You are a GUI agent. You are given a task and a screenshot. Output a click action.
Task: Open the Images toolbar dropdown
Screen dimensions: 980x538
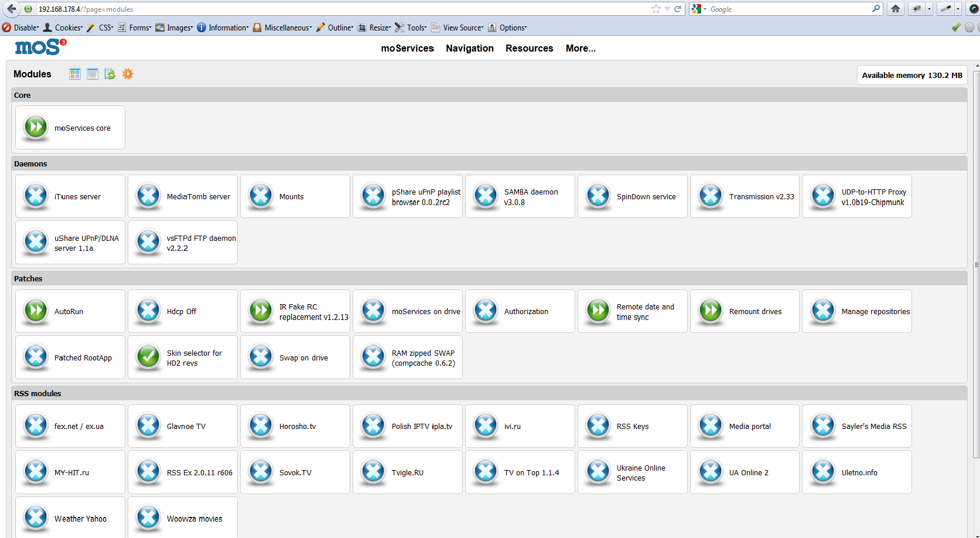tap(174, 28)
